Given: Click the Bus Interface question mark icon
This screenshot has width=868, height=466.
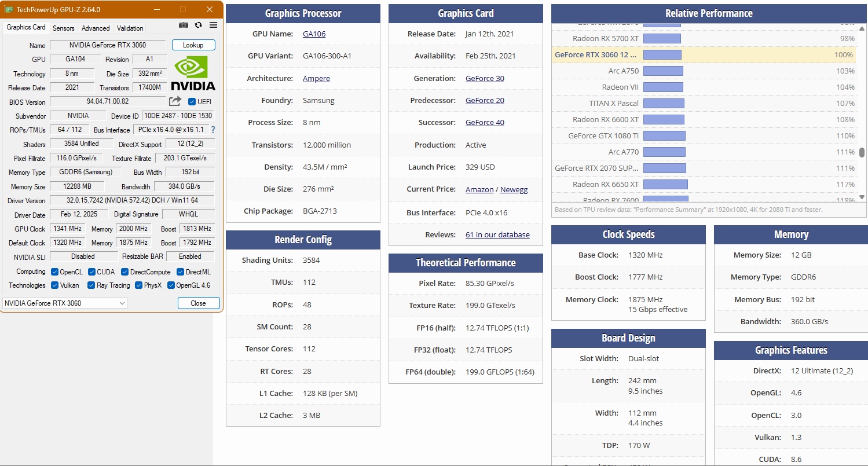Looking at the screenshot, I should pyautogui.click(x=213, y=130).
